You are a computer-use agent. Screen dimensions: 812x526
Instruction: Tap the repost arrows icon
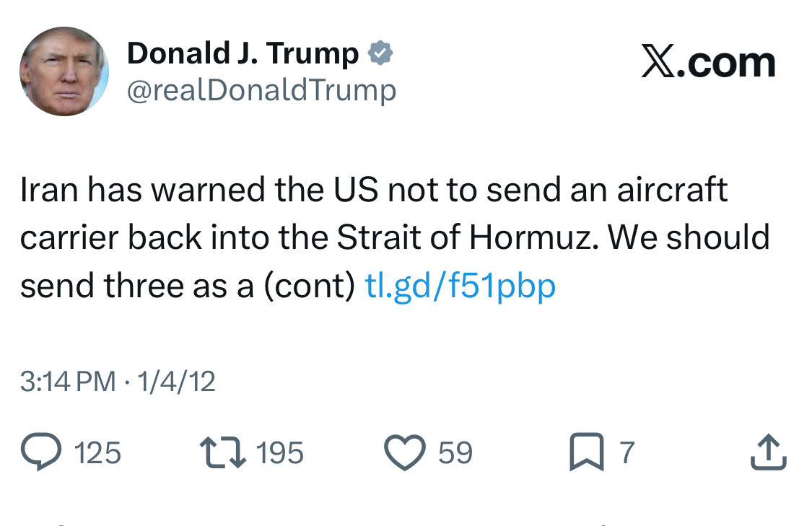(222, 452)
